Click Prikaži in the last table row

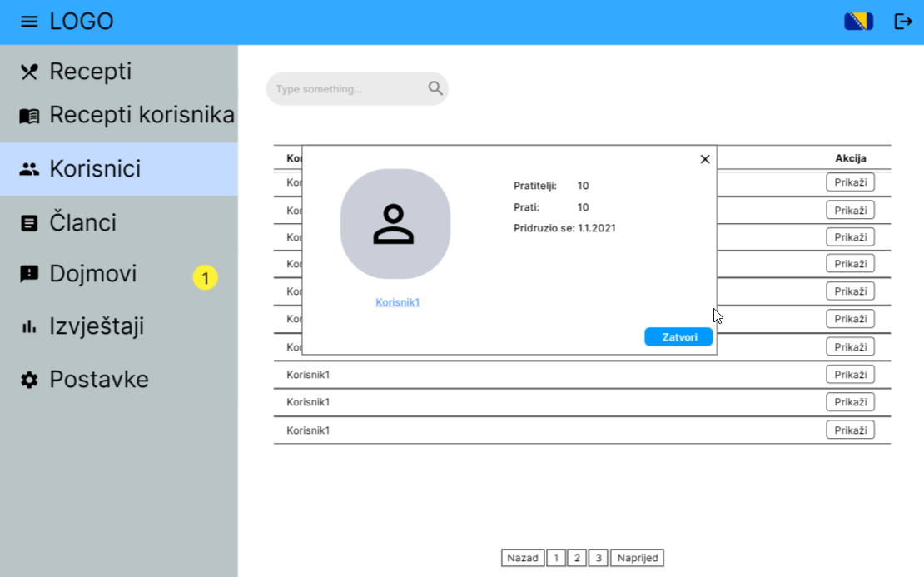coord(850,430)
